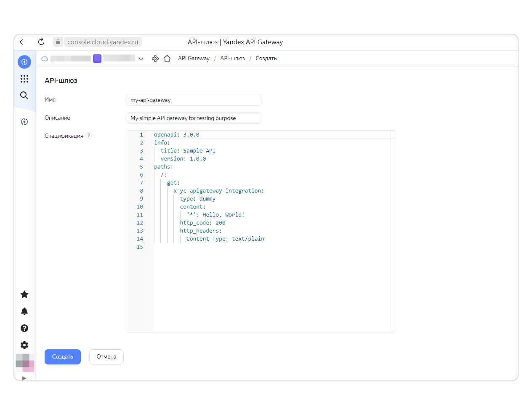Screen dimensions: 532x415
Task: Open the API-шлюз breadcrumb entry
Action: [232, 58]
